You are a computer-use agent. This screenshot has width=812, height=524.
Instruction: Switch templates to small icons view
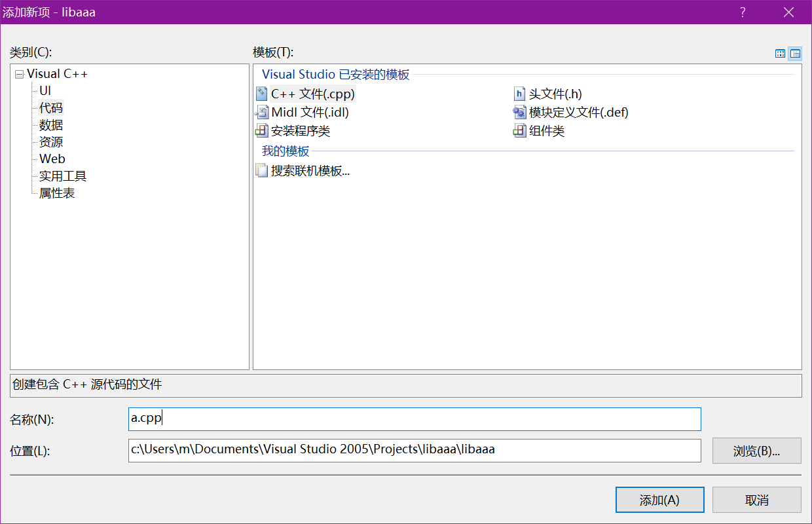pyautogui.click(x=795, y=54)
